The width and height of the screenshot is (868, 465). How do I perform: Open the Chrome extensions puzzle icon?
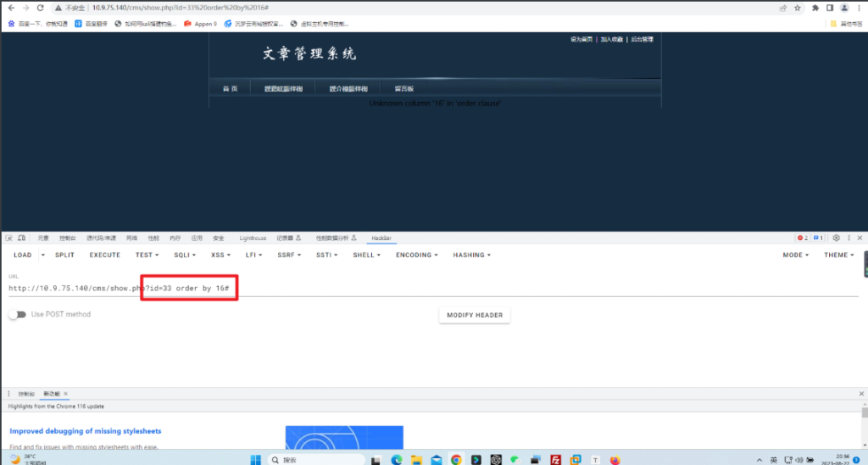coord(815,8)
